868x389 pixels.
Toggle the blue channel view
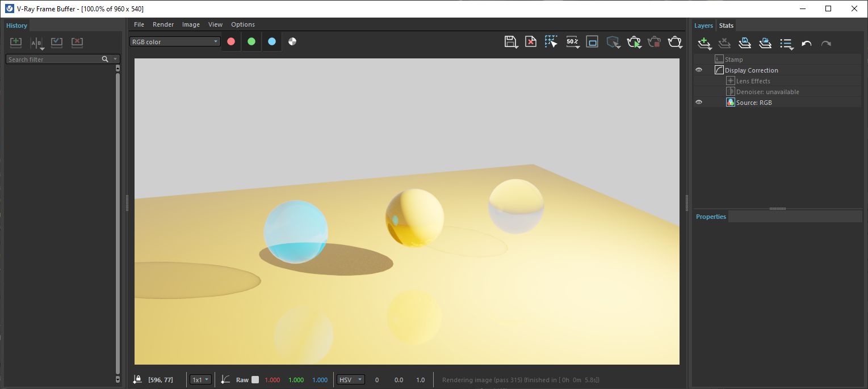tap(272, 41)
